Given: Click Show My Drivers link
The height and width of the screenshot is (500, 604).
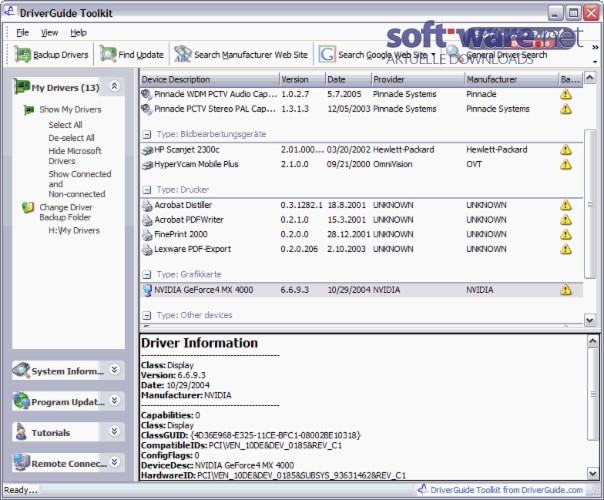Looking at the screenshot, I should [x=70, y=110].
